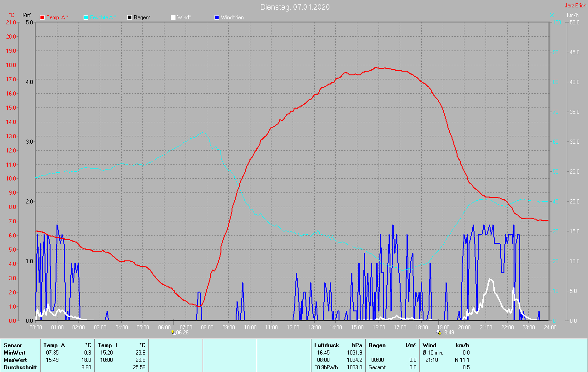This screenshot has height=372, width=588.
Task: Click the black Regen legend square
Action: pyautogui.click(x=130, y=17)
